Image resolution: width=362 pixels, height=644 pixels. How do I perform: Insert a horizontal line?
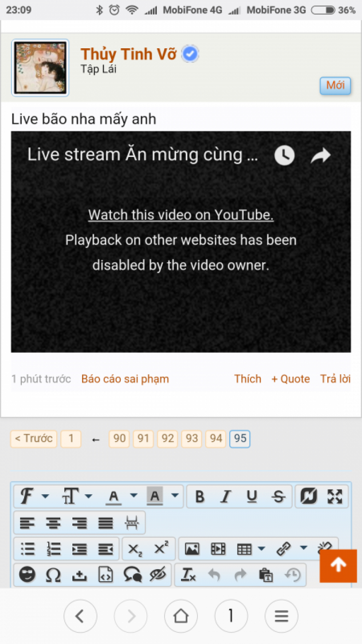click(131, 523)
